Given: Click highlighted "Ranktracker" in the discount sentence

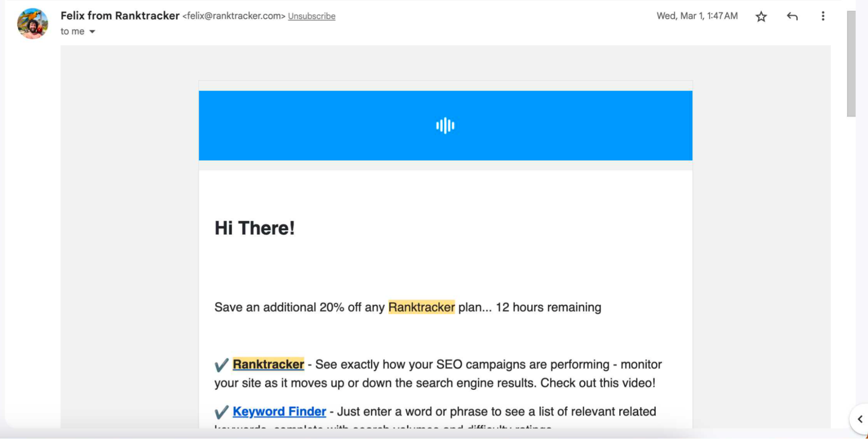Looking at the screenshot, I should coord(421,307).
